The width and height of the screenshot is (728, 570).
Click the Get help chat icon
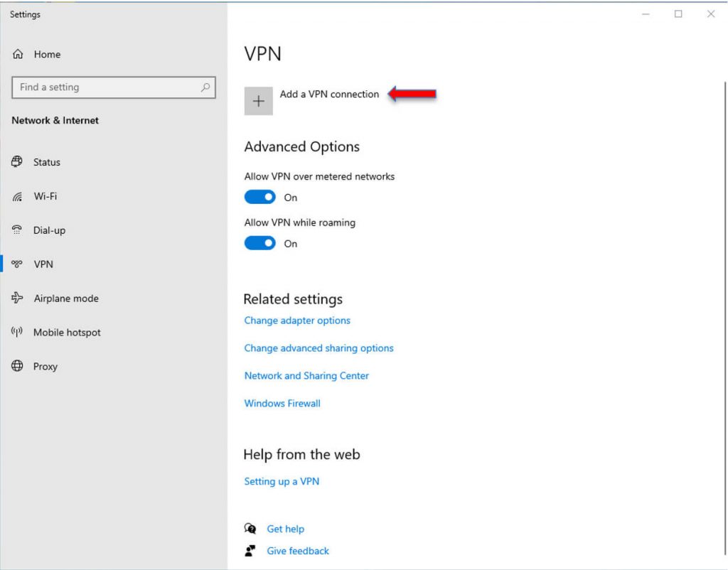(x=250, y=528)
